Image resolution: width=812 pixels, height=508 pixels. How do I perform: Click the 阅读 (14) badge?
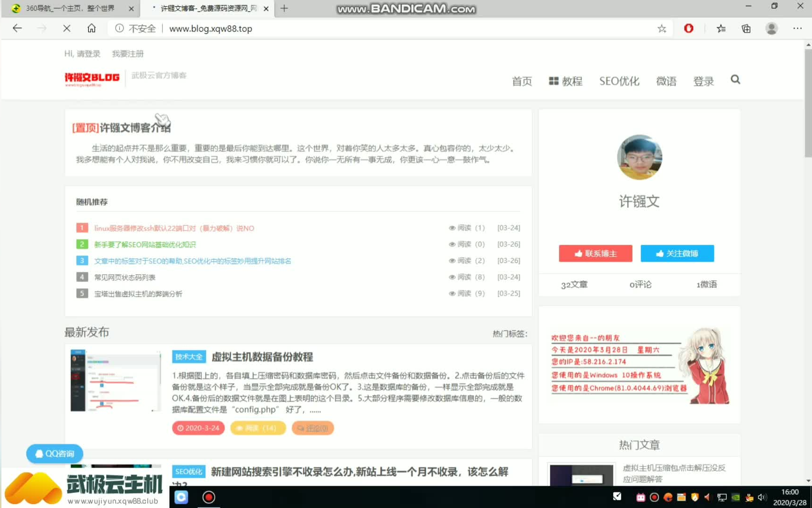coord(258,428)
